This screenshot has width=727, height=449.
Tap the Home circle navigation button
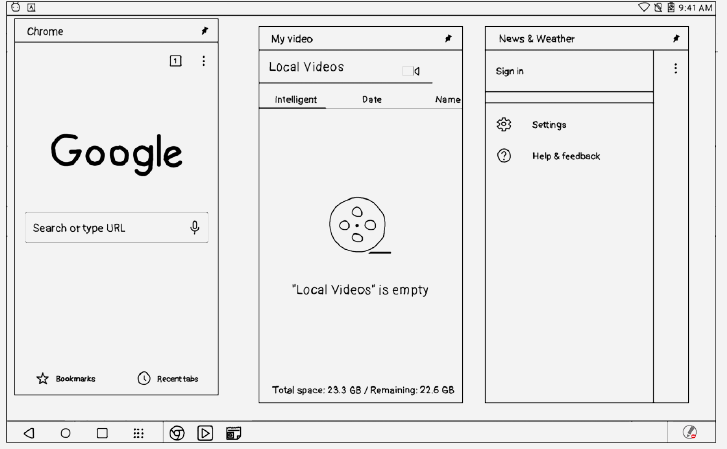click(x=65, y=433)
